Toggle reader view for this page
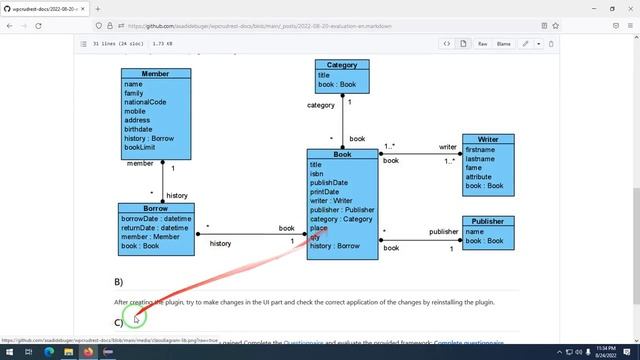This screenshot has height=360, width=640. click(x=544, y=26)
